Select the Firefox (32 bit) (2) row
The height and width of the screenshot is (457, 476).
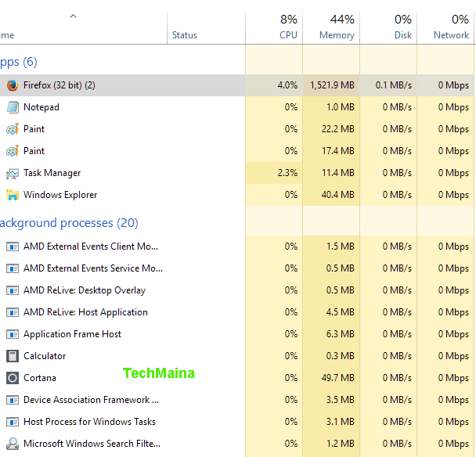(x=236, y=85)
